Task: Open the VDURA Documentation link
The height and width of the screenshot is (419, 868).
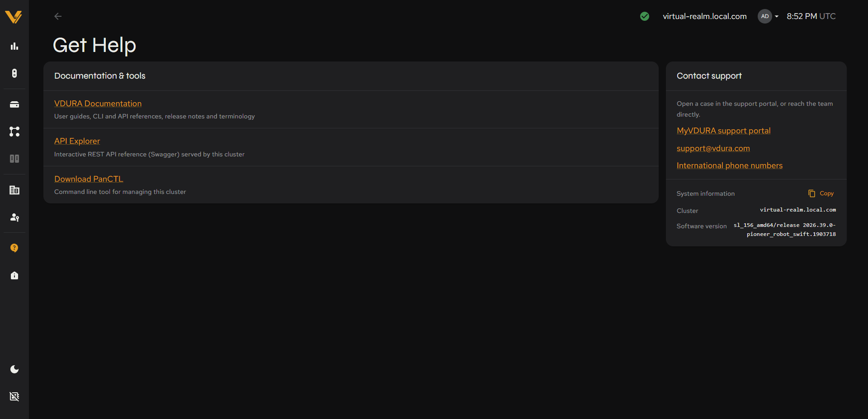Action: click(98, 104)
